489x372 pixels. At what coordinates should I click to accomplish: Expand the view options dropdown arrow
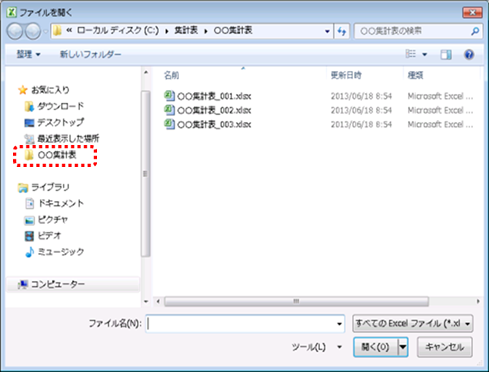424,54
